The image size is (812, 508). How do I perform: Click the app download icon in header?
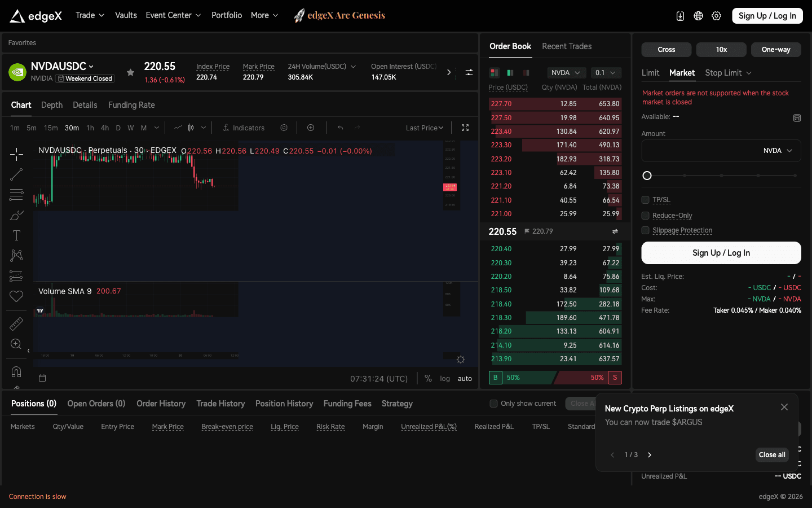pyautogui.click(x=680, y=16)
